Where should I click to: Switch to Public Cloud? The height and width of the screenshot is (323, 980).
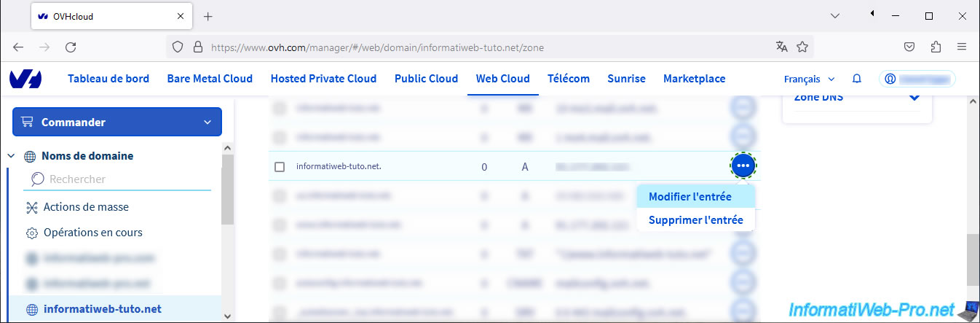pos(426,79)
